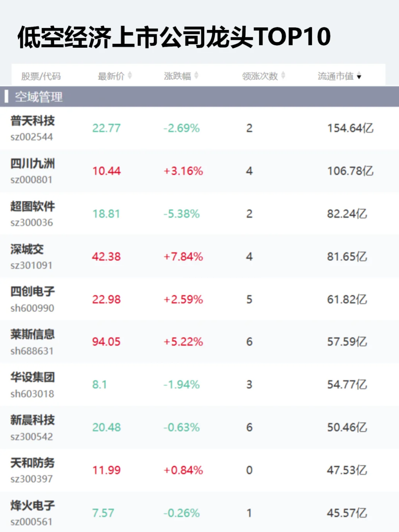This screenshot has height=532, width=399.
Task: Click price 10.44 of 四川九洲
Action: (106, 171)
